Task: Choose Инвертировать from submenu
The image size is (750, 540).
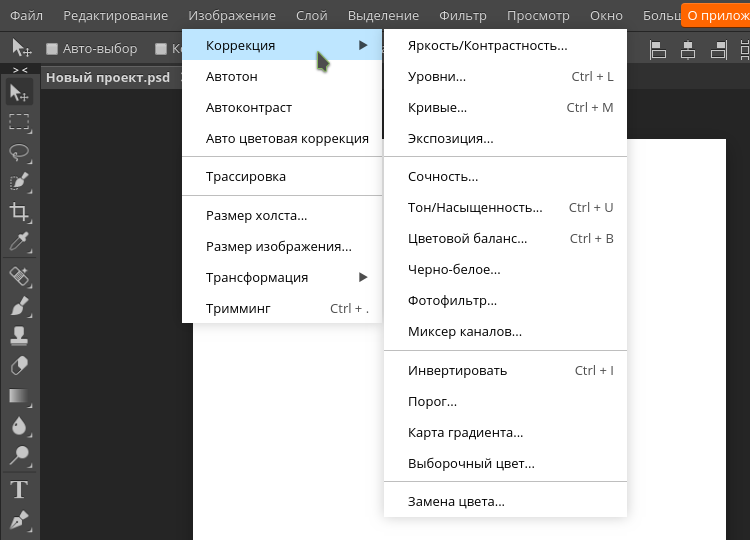Action: point(505,371)
